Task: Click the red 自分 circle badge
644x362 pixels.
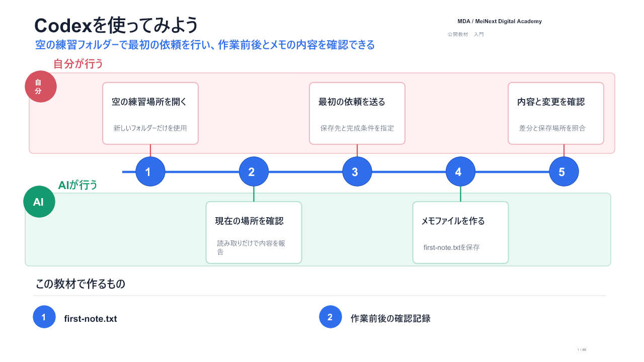Action: click(41, 86)
